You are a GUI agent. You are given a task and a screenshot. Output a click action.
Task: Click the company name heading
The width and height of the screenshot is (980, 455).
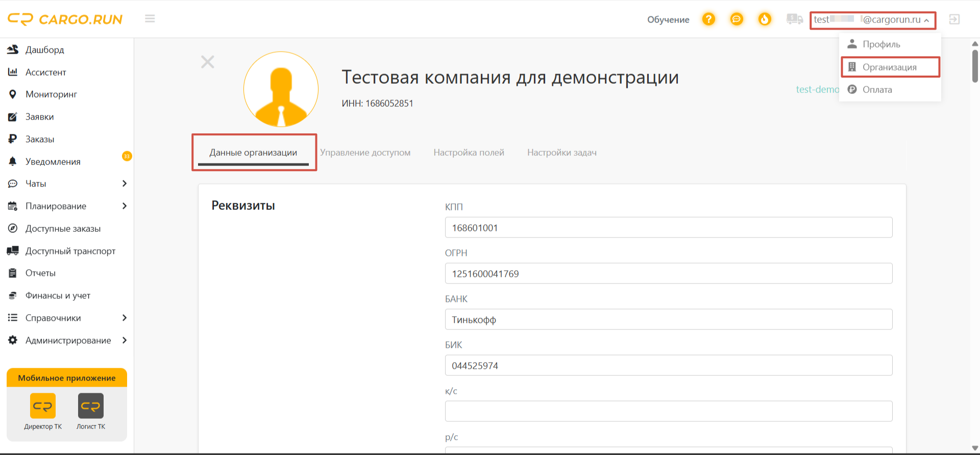pos(510,78)
